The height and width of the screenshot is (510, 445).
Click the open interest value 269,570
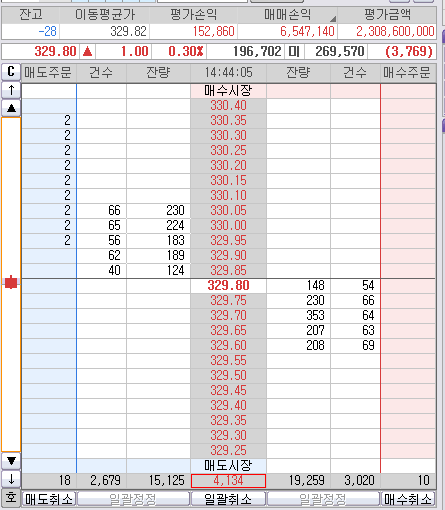pyautogui.click(x=339, y=51)
